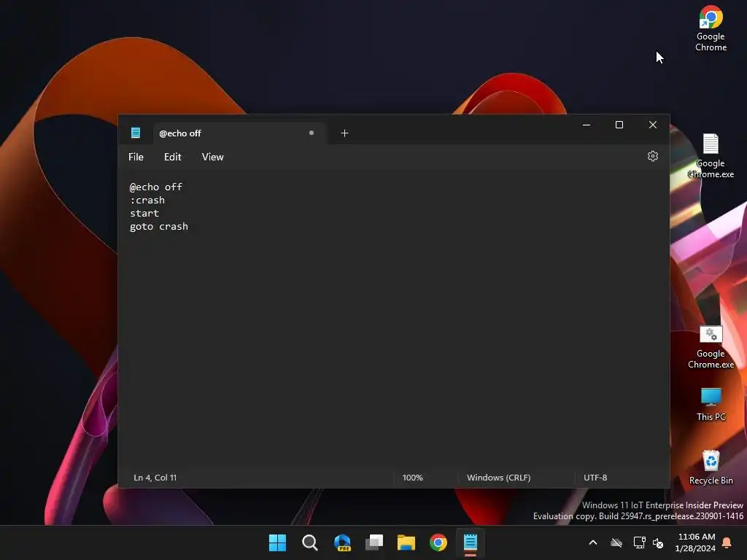Show hidden system tray icons
The width and height of the screenshot is (747, 560).
(x=593, y=542)
